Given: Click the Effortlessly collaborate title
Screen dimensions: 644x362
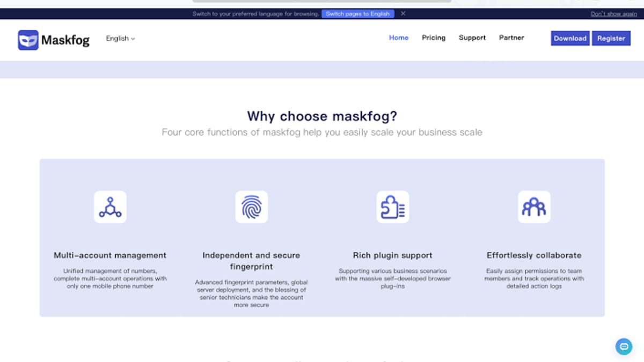Looking at the screenshot, I should [x=534, y=255].
